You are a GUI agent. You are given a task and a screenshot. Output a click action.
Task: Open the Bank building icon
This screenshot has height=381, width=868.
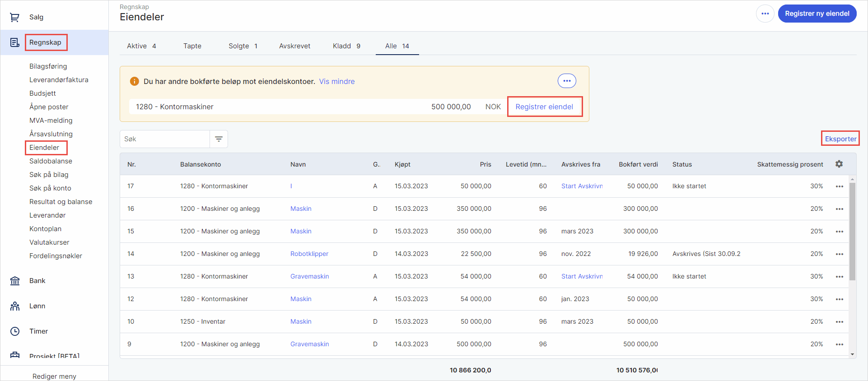click(15, 281)
